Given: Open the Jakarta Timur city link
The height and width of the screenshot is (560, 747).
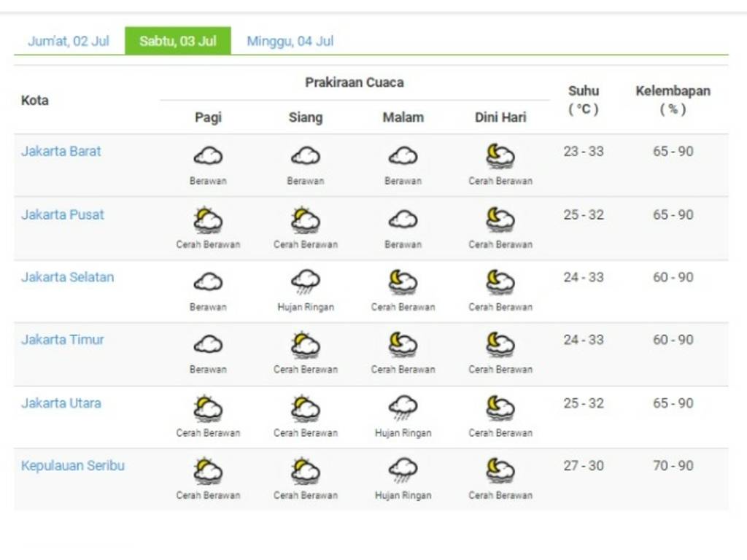Looking at the screenshot, I should point(63,340).
